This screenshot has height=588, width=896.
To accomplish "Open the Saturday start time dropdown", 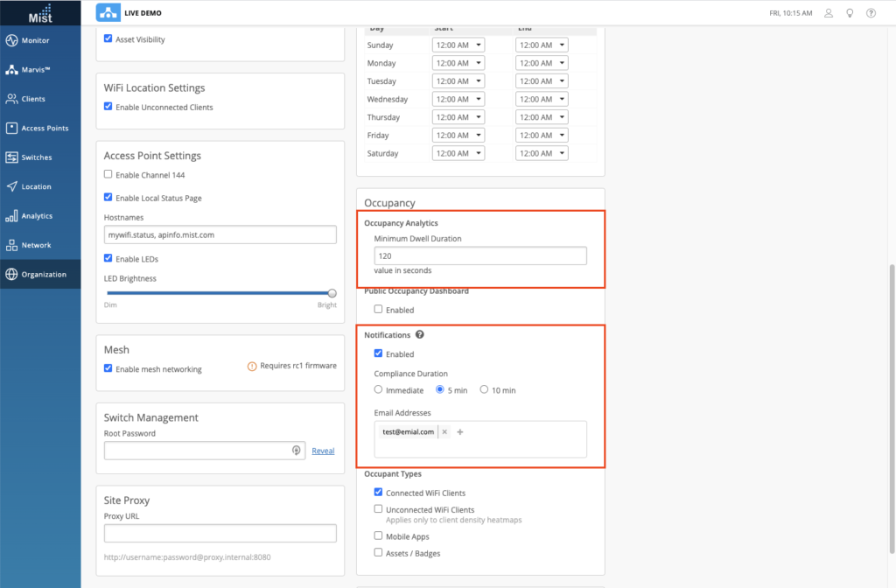I will [458, 152].
